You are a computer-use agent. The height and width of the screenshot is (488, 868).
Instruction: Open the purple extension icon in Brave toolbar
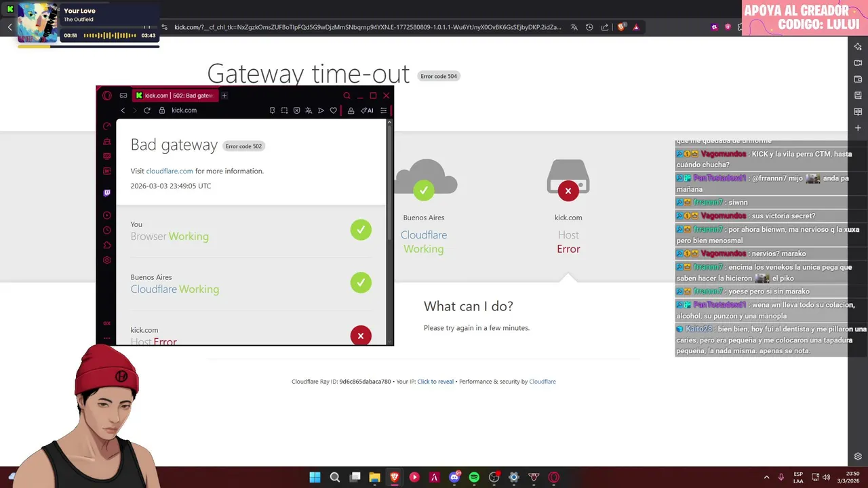715,27
